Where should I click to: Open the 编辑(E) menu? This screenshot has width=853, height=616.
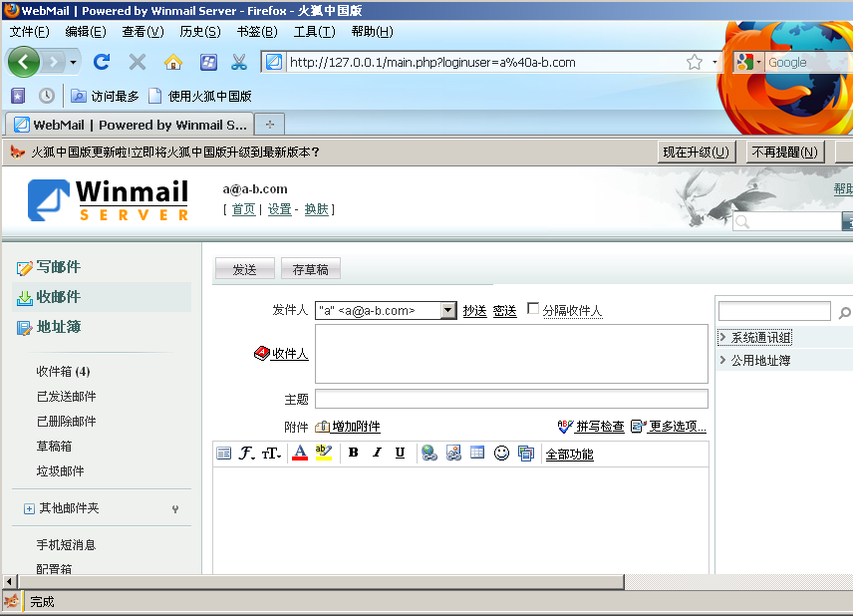point(86,32)
